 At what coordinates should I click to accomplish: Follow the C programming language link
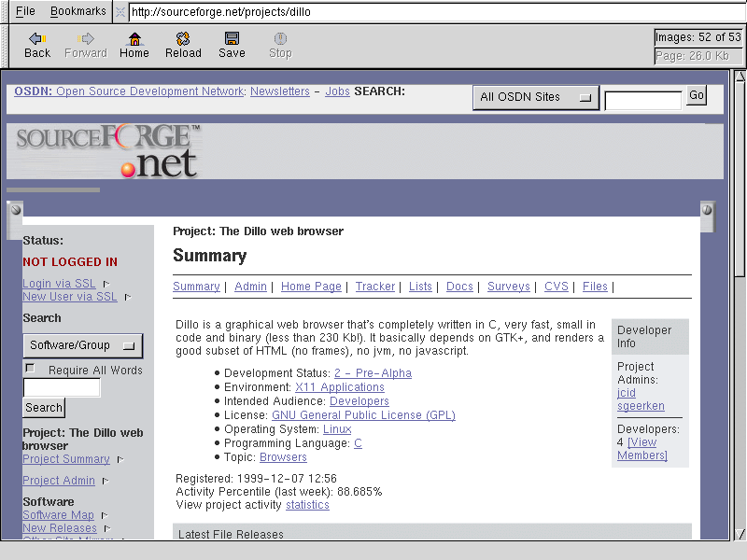click(358, 443)
